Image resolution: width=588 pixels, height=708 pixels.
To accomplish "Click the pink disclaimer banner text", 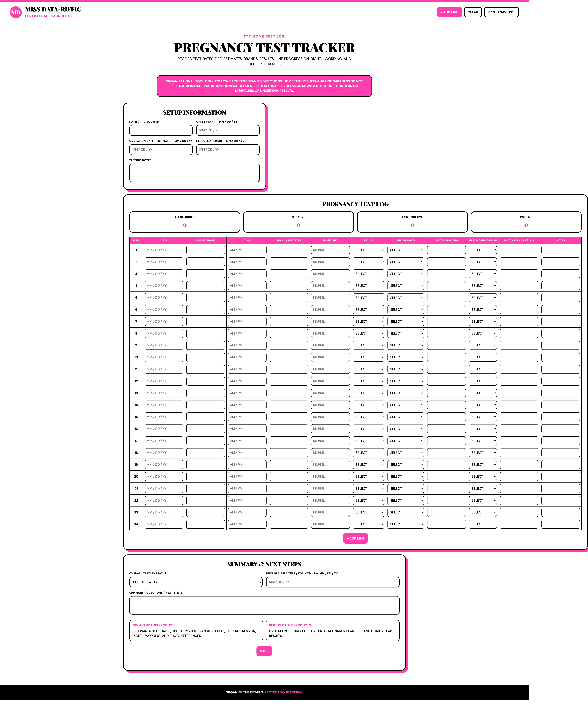I will pyautogui.click(x=264, y=86).
